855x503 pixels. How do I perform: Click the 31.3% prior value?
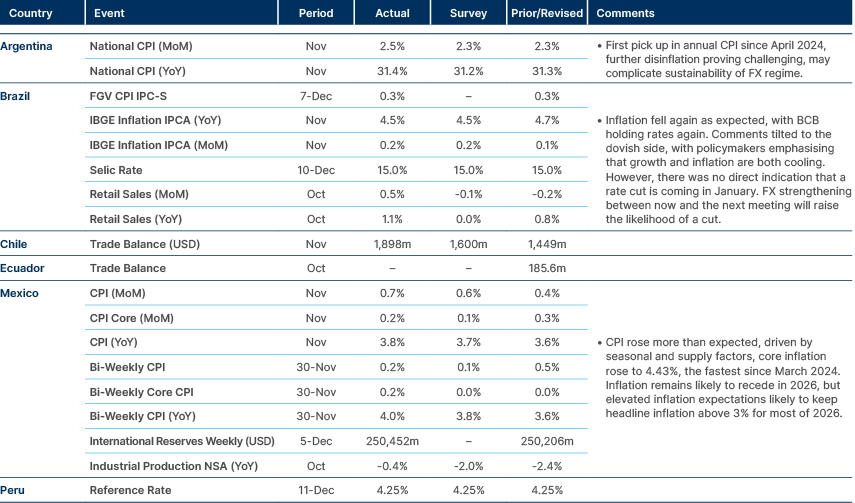(547, 71)
